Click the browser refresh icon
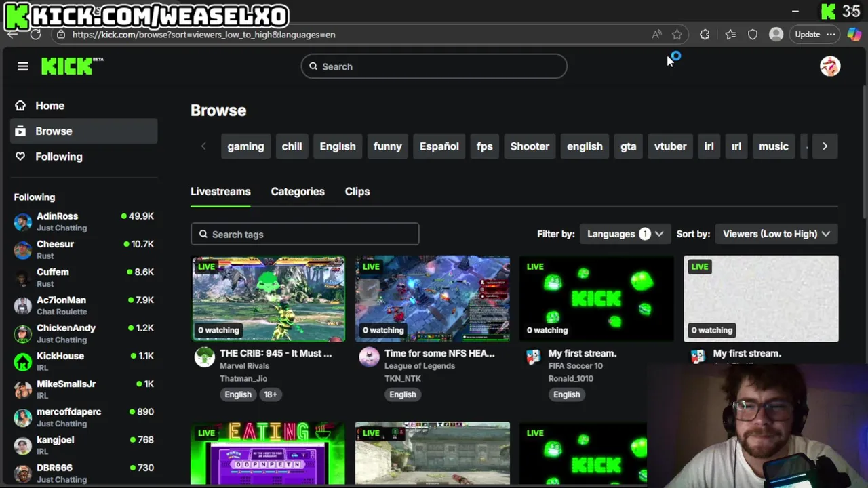 pos(36,34)
